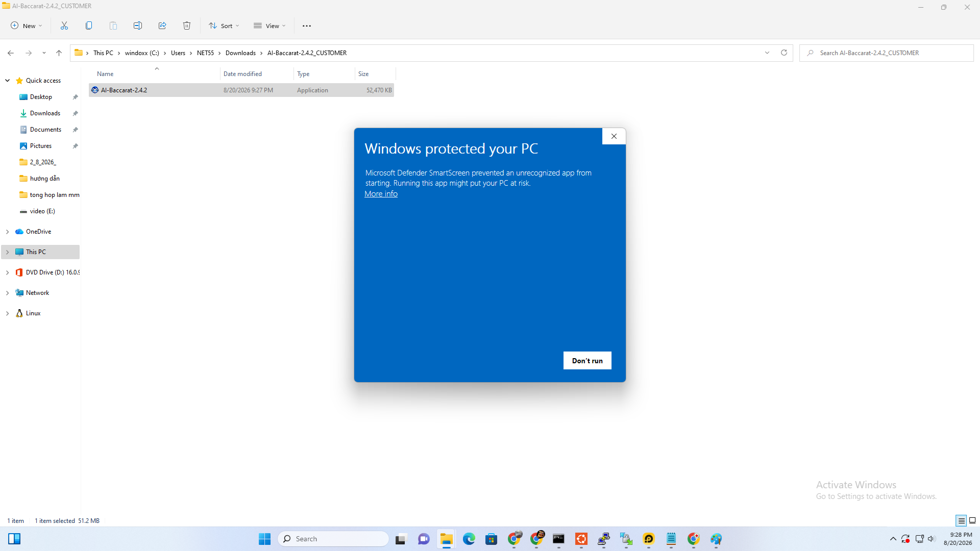The width and height of the screenshot is (980, 551).
Task: Expand the OneDrive tree node
Action: [x=8, y=232]
